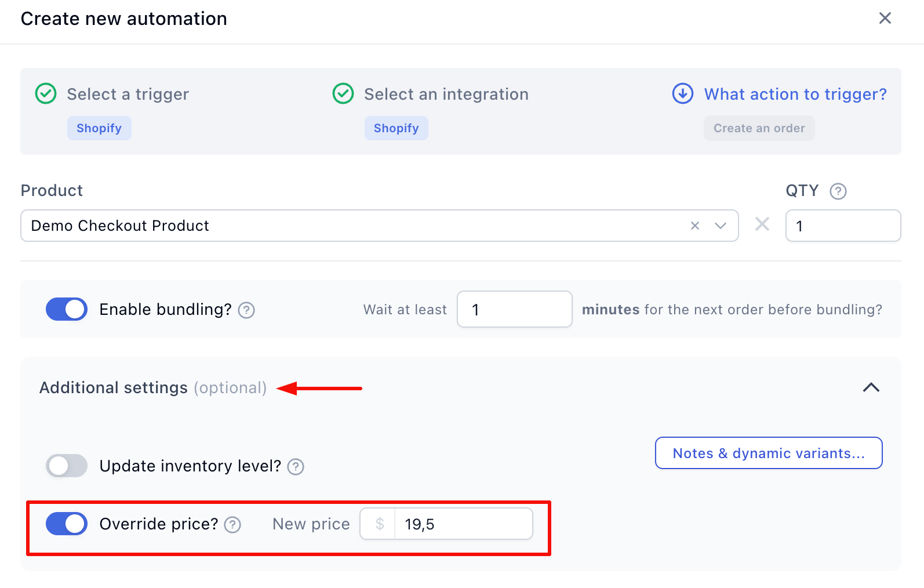The width and height of the screenshot is (924, 588).
Task: Close the Create new automation dialog
Action: 885,19
